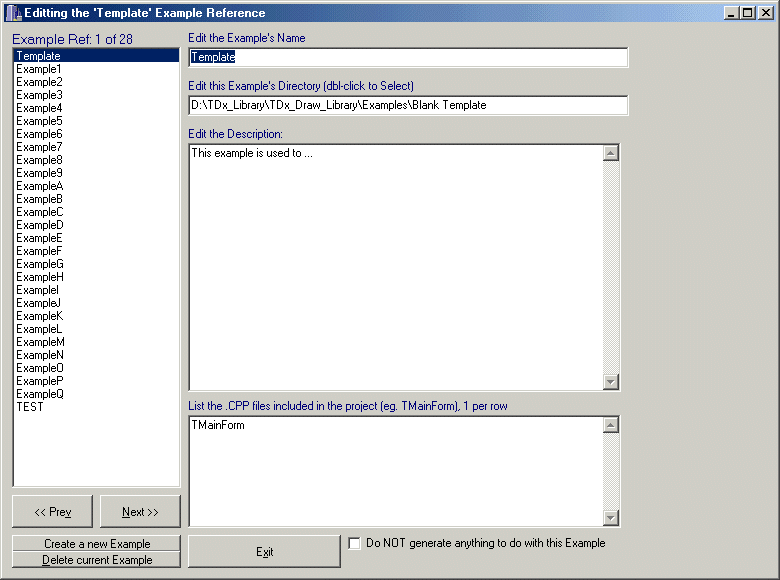This screenshot has width=780, height=580.
Task: Choose the TEST entry in list
Action: coord(30,407)
